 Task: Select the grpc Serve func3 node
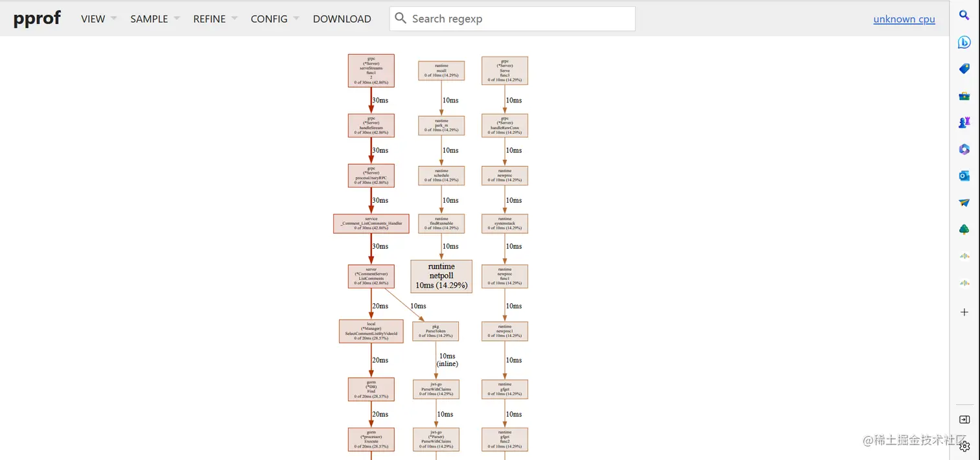pyautogui.click(x=505, y=71)
